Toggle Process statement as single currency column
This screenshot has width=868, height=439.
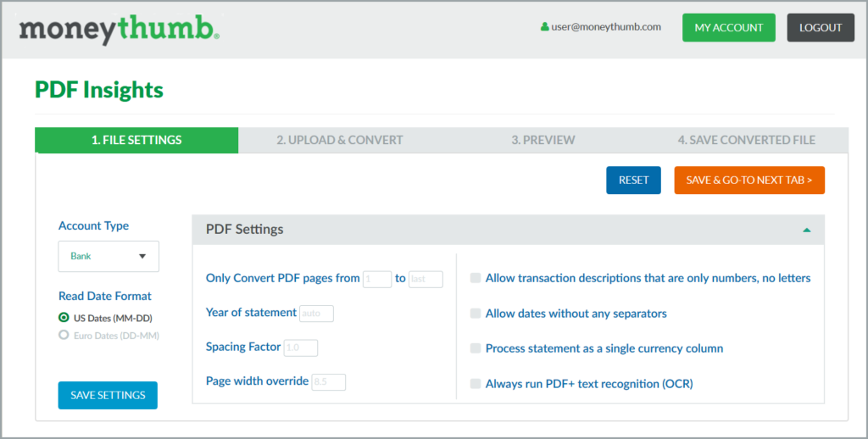[x=475, y=348]
